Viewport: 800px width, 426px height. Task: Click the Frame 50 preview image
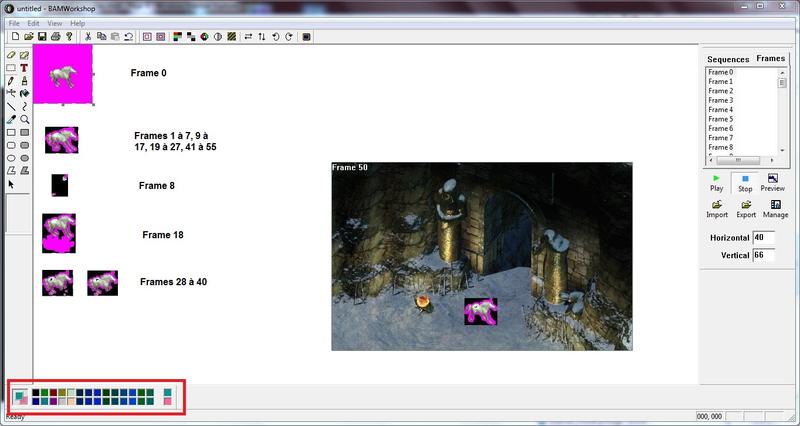(x=482, y=257)
